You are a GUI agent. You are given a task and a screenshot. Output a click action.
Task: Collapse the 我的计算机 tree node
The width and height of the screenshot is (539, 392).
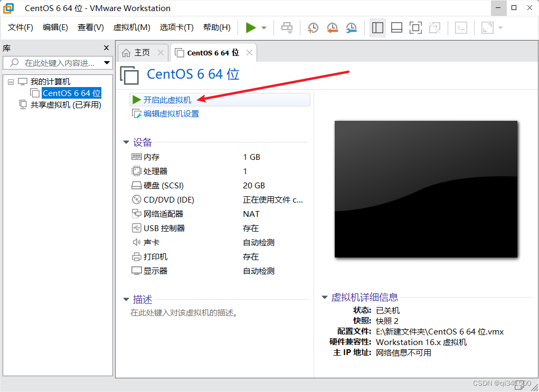11,82
